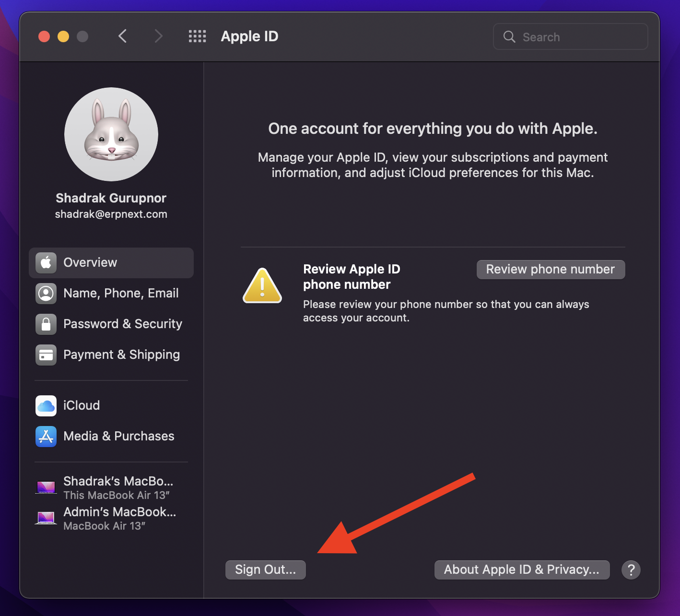
Task: Go forward with the right chevron
Action: (158, 36)
